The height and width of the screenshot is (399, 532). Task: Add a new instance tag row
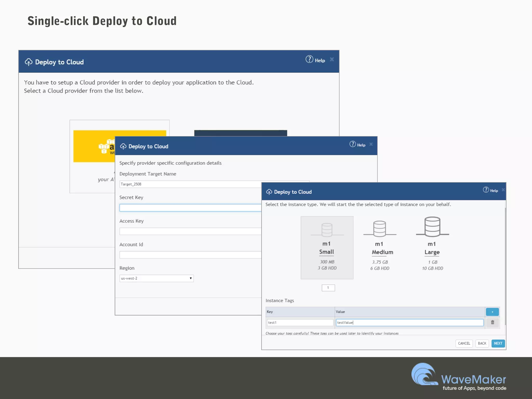pyautogui.click(x=492, y=312)
